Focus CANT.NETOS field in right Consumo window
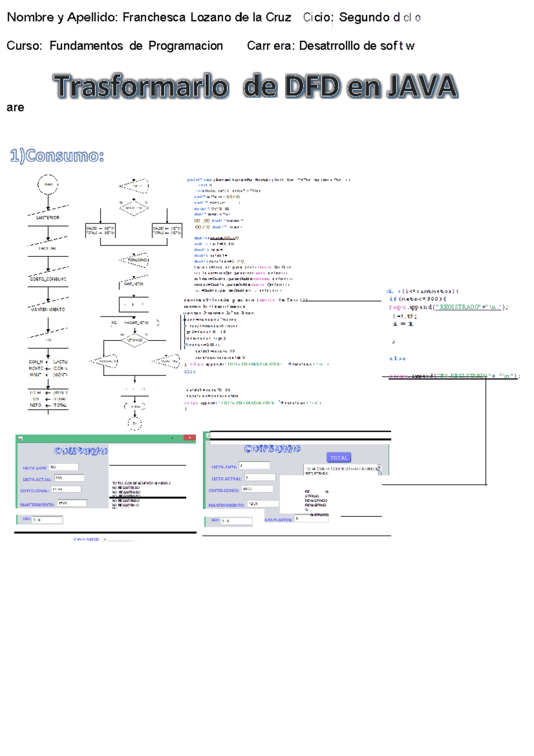The width and height of the screenshot is (534, 756). [312, 519]
